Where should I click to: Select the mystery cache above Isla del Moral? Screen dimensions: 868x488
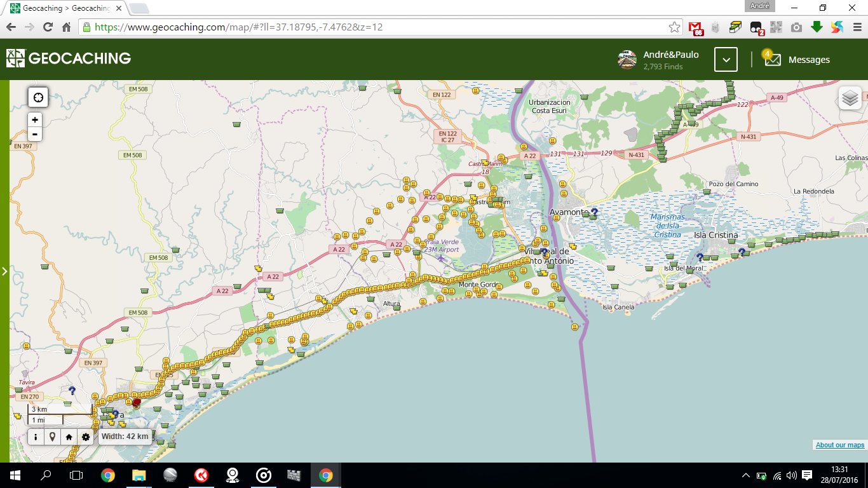point(700,257)
